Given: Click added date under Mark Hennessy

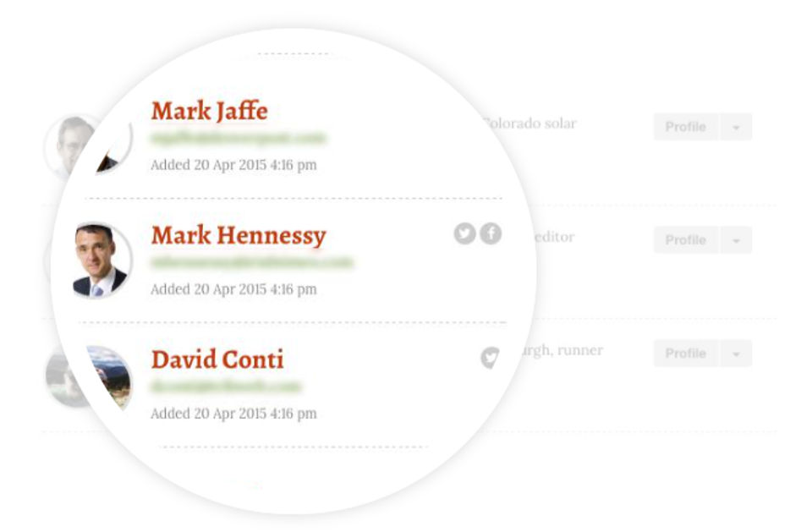Looking at the screenshot, I should click(x=233, y=289).
